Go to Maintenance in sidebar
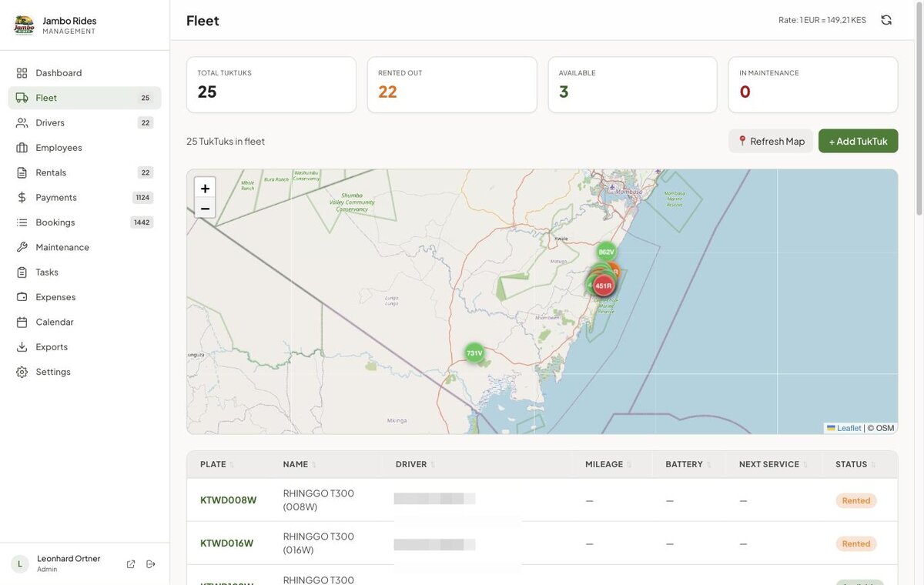This screenshot has height=585, width=924. click(85, 247)
